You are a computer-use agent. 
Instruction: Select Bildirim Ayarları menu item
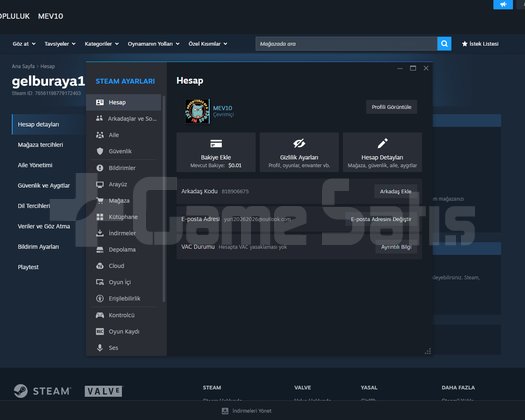click(x=38, y=247)
